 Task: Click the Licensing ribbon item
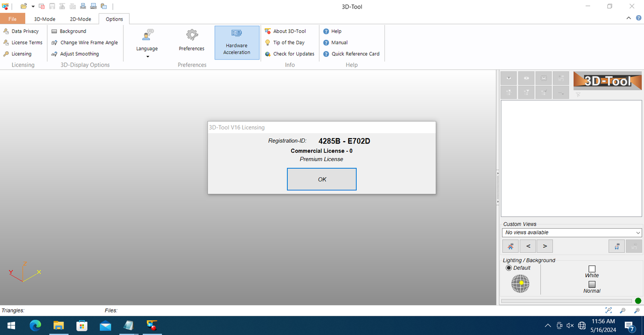pyautogui.click(x=18, y=54)
